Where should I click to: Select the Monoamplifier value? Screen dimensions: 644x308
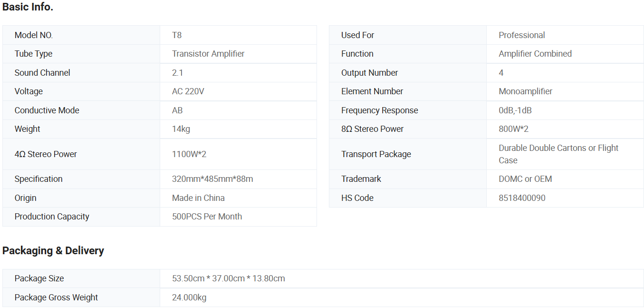(525, 91)
